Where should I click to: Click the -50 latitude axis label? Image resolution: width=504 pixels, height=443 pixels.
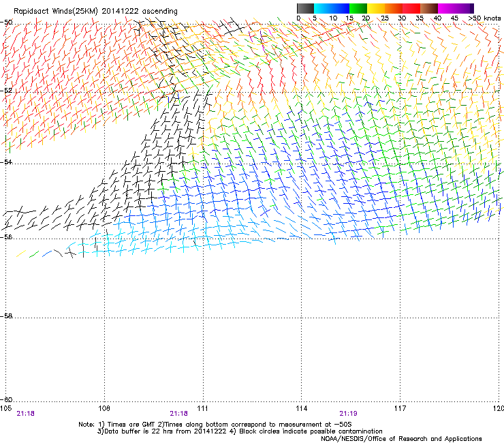[6, 22]
